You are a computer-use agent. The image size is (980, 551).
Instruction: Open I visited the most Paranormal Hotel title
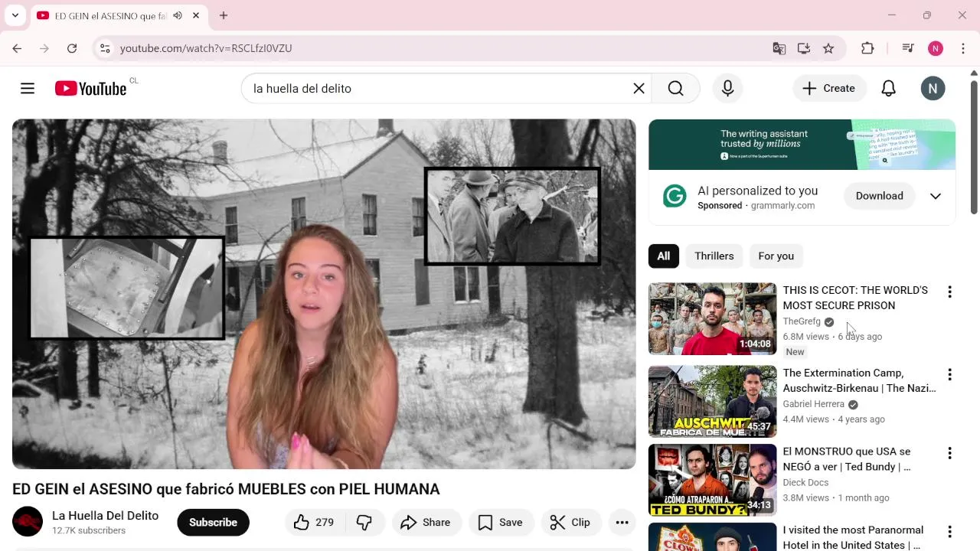(853, 537)
